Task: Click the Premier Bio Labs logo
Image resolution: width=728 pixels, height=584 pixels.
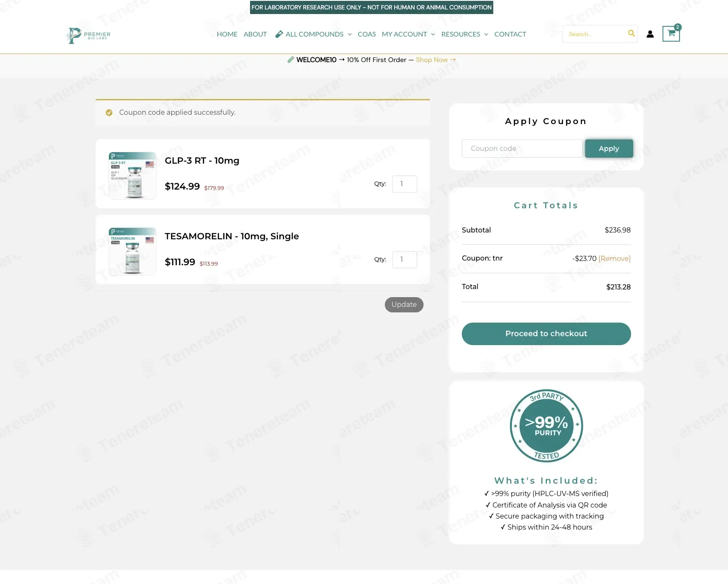Action: pos(88,35)
